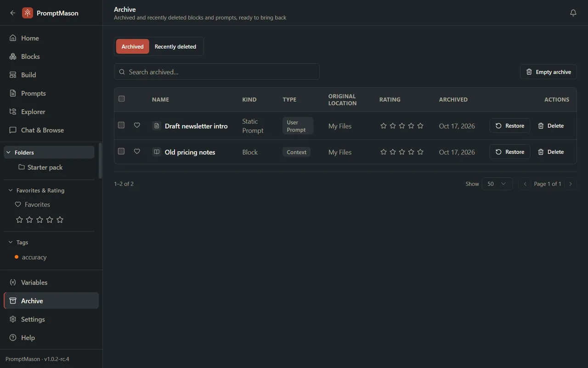Click document icon beside Draft newsletter intro
588x368 pixels.
click(x=157, y=126)
